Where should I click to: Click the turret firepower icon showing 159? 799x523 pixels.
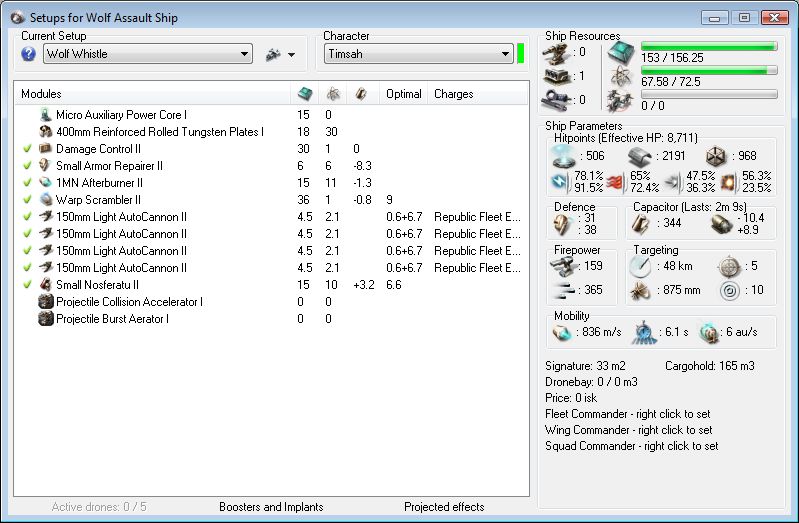564,266
